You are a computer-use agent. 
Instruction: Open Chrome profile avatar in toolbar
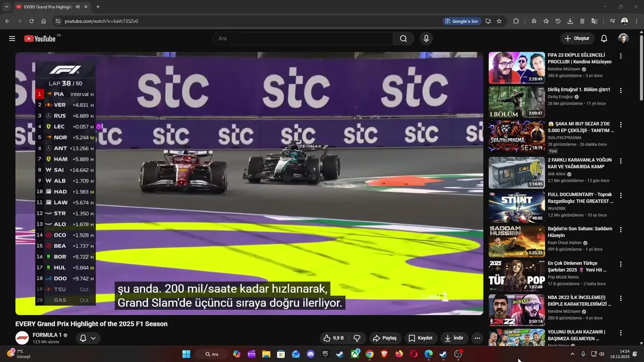[624, 21]
